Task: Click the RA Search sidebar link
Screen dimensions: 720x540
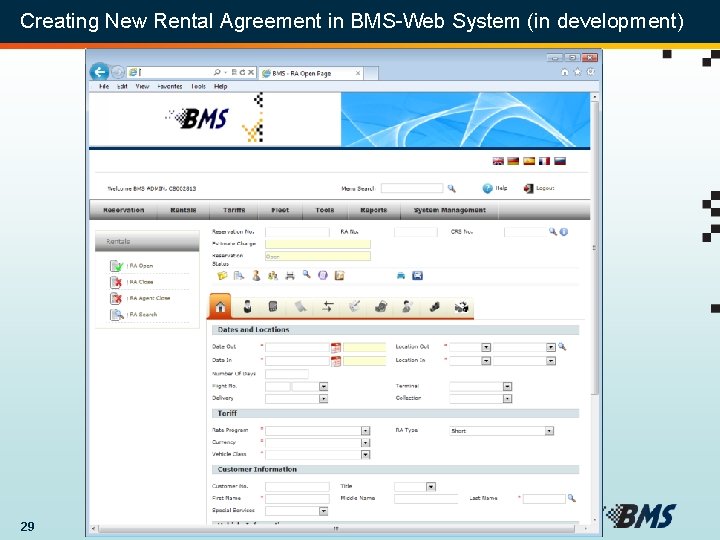Action: [x=143, y=315]
